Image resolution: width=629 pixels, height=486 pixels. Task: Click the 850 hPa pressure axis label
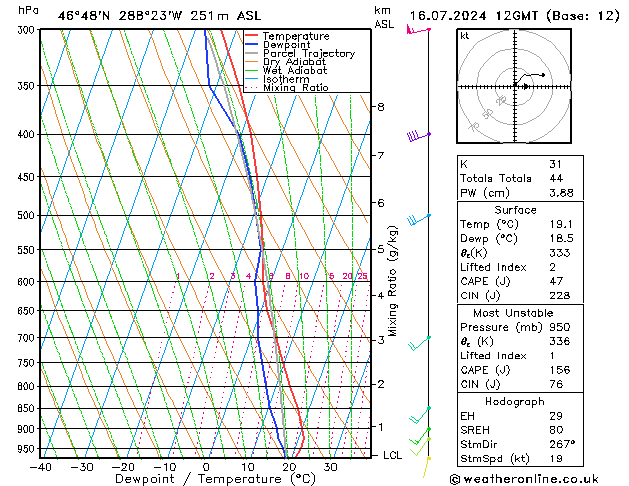point(28,408)
